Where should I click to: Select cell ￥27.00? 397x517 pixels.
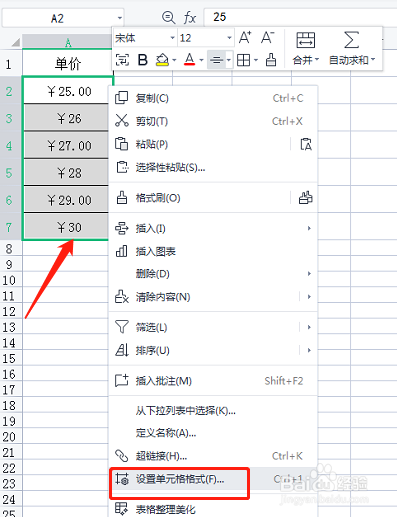point(66,146)
